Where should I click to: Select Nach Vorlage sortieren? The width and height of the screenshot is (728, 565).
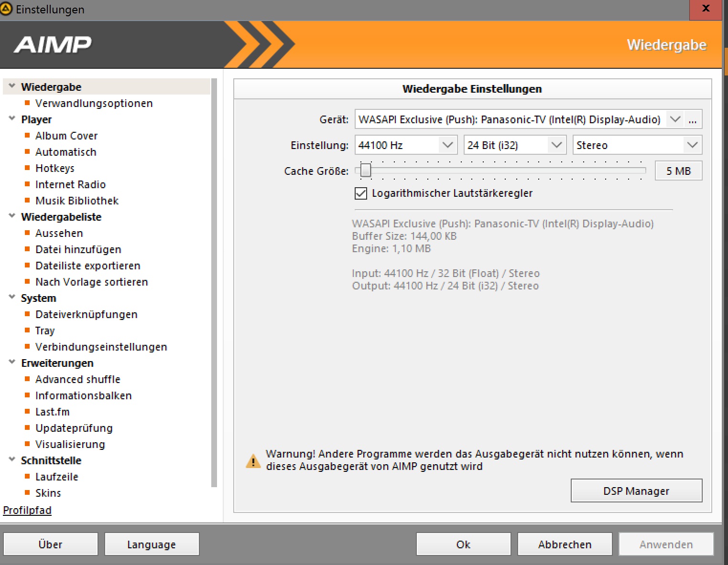(x=92, y=282)
